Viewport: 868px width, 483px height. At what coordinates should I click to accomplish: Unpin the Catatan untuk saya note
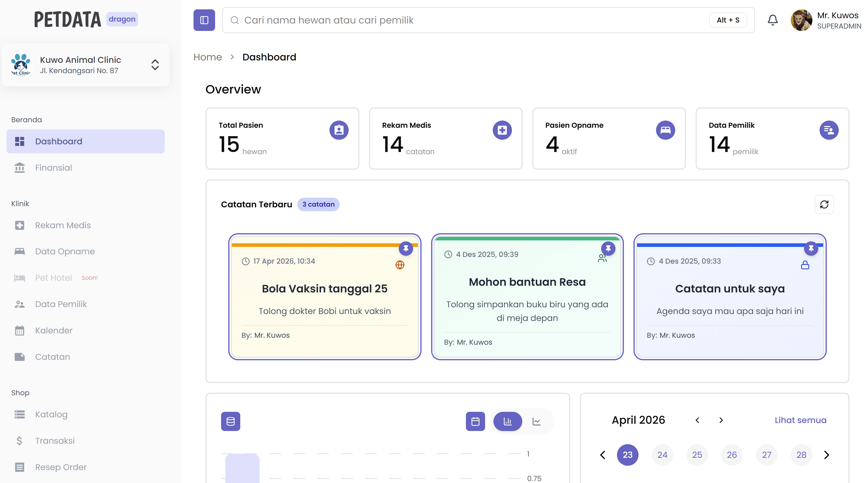811,249
